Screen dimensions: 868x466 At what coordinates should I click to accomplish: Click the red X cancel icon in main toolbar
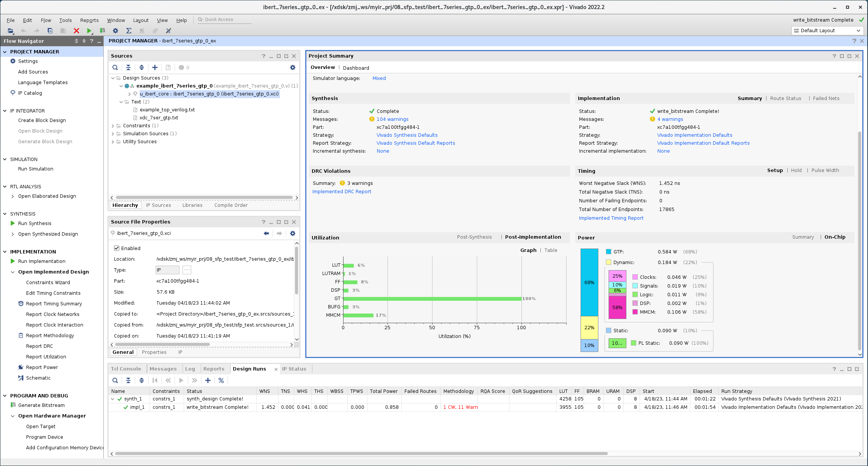tap(76, 31)
